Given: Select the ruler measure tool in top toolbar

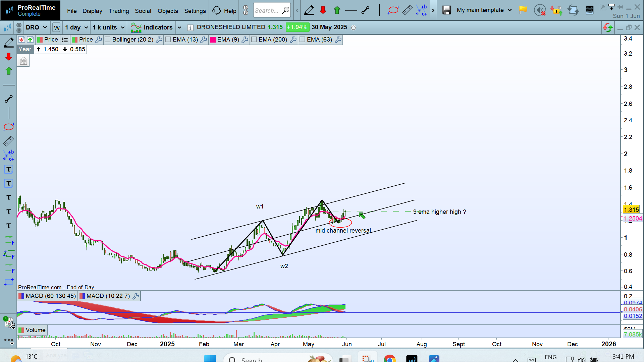Looking at the screenshot, I should pyautogui.click(x=407, y=10).
